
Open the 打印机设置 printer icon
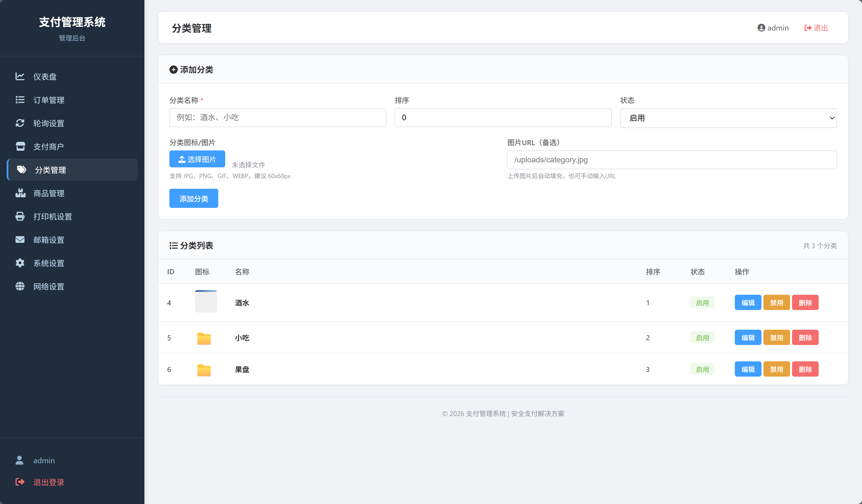click(20, 216)
